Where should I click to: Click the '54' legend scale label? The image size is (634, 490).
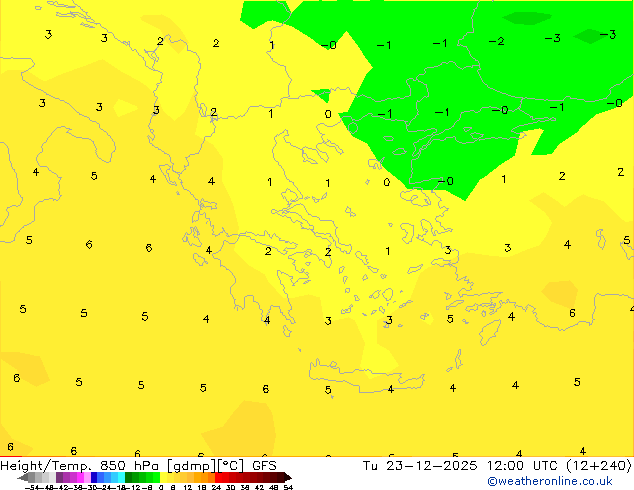(x=288, y=487)
